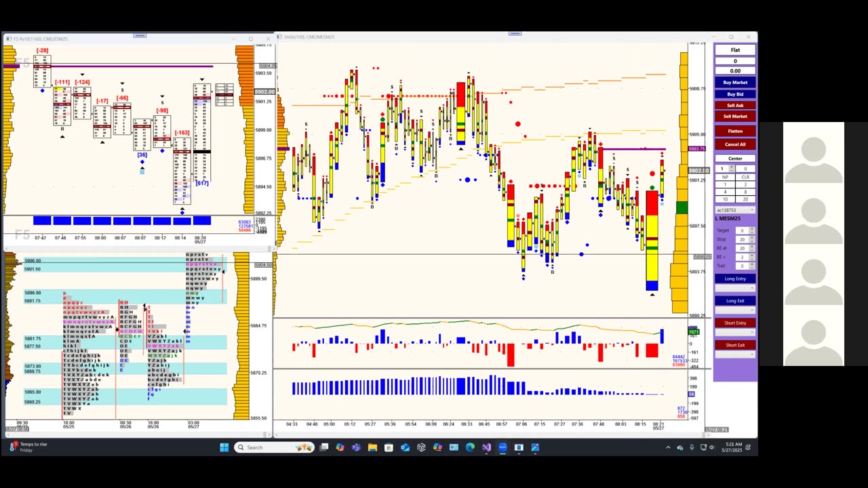Flatten the open position
Viewport: 868px width, 488px height.
tap(735, 131)
